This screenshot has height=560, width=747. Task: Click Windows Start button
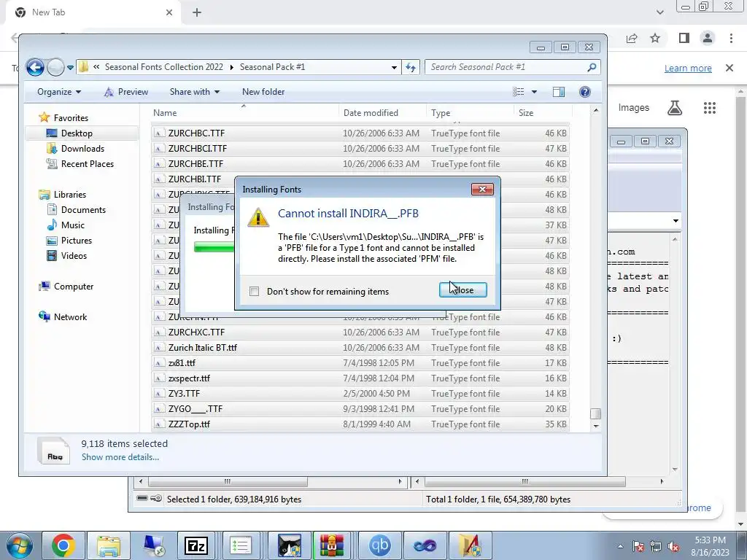click(x=18, y=545)
